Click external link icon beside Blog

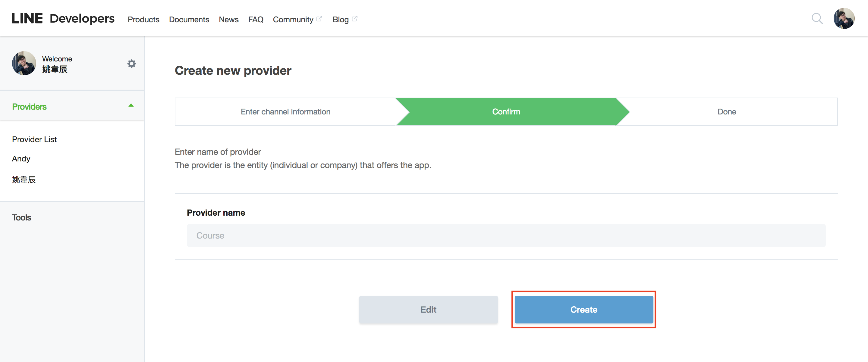354,19
